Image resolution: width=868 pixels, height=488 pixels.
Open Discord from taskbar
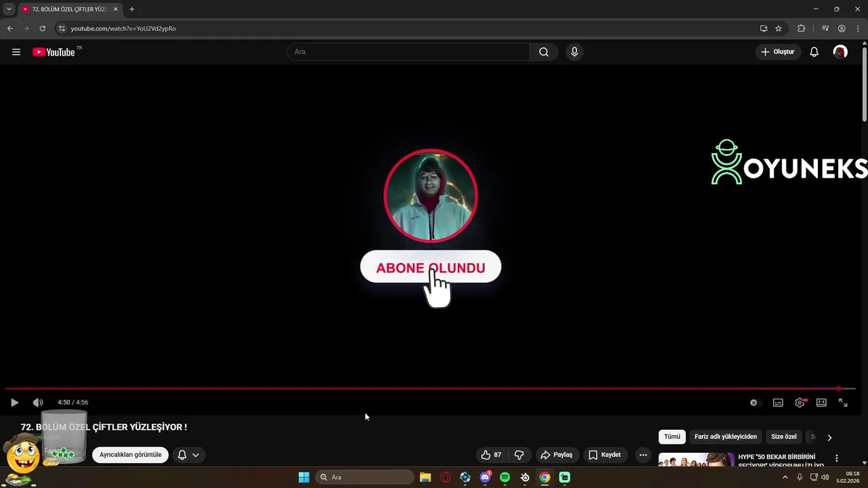pos(485,477)
